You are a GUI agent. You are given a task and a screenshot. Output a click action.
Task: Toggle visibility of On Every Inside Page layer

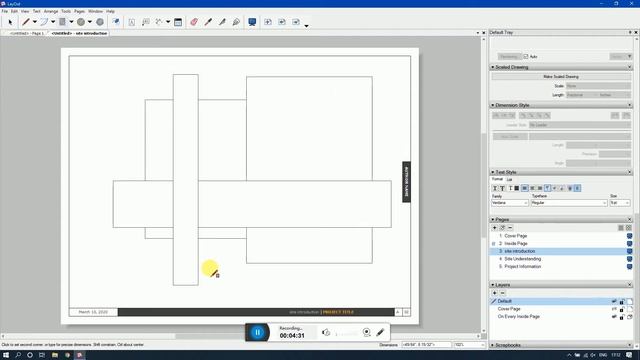click(614, 317)
